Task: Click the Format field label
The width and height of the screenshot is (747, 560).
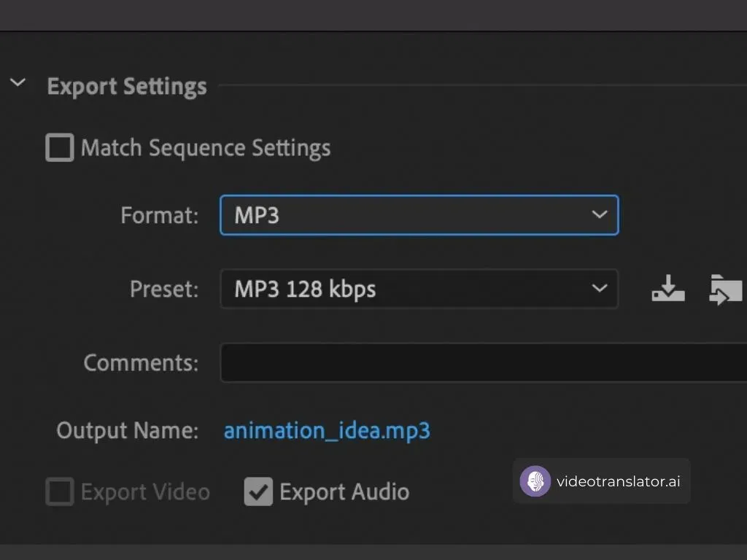Action: pos(159,215)
